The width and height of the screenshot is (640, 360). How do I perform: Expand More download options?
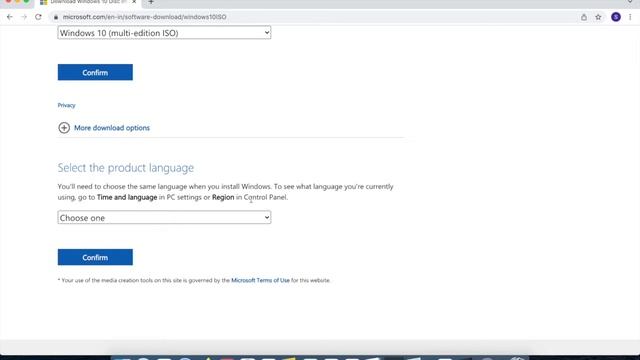112,128
